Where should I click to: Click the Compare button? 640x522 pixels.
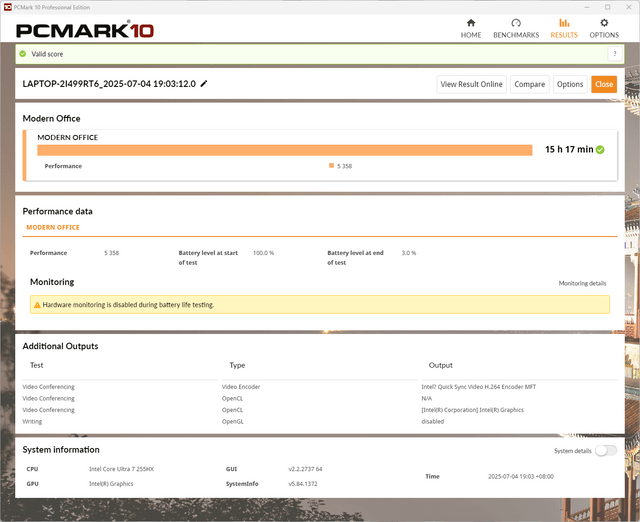[x=529, y=84]
